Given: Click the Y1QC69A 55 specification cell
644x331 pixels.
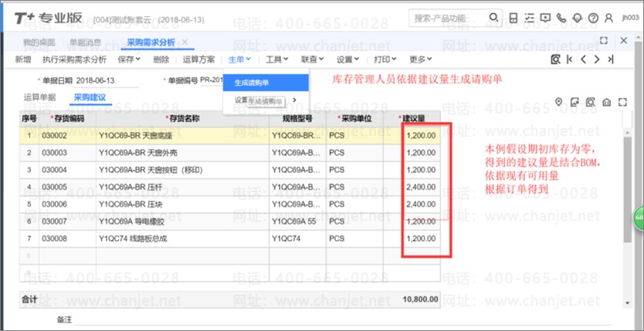Looking at the screenshot, I should [x=297, y=221].
